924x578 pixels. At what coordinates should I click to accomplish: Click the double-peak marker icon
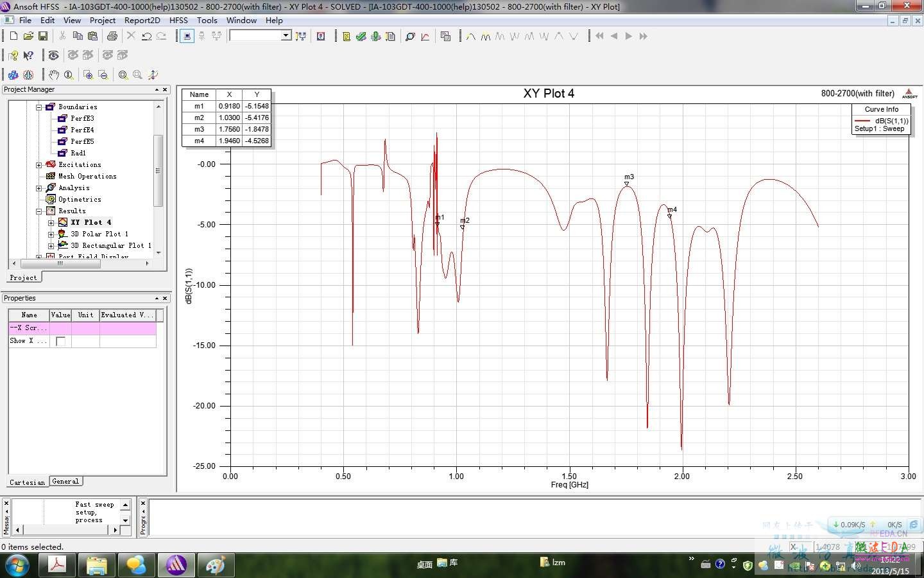[x=485, y=37]
